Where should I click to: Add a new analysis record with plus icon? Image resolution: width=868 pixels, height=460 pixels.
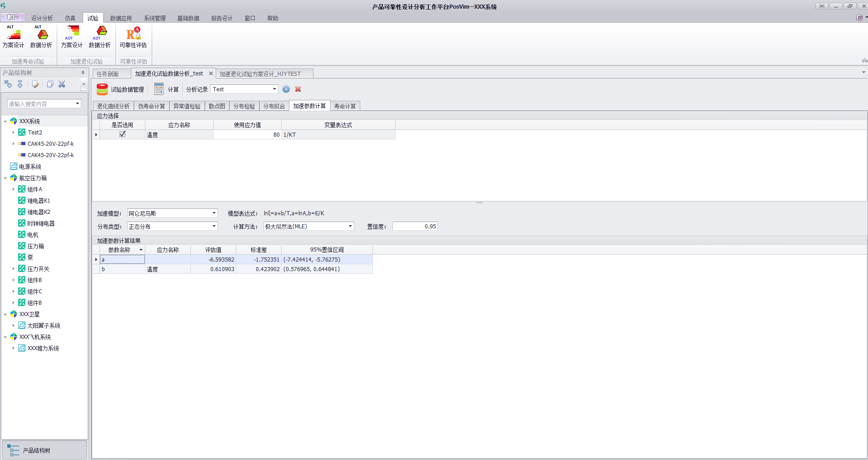pos(286,89)
